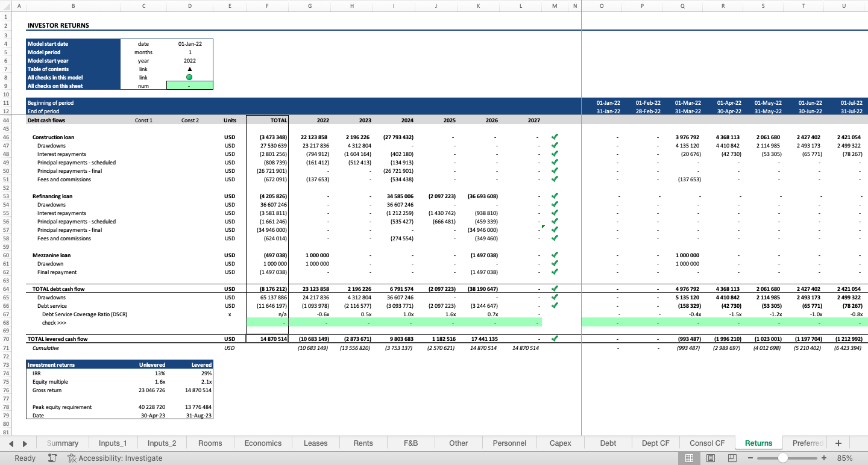Click the green check beside Construction loan
The width and height of the screenshot is (868, 465).
coord(555,137)
